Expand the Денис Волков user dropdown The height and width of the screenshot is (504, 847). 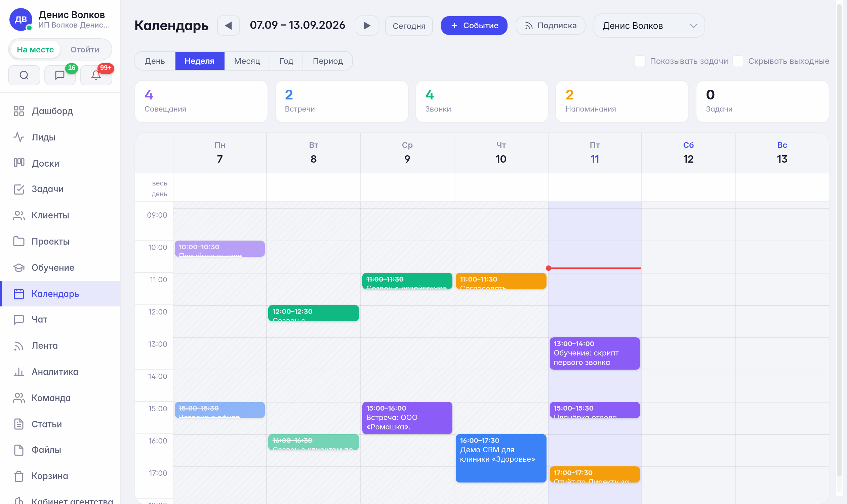pos(649,26)
